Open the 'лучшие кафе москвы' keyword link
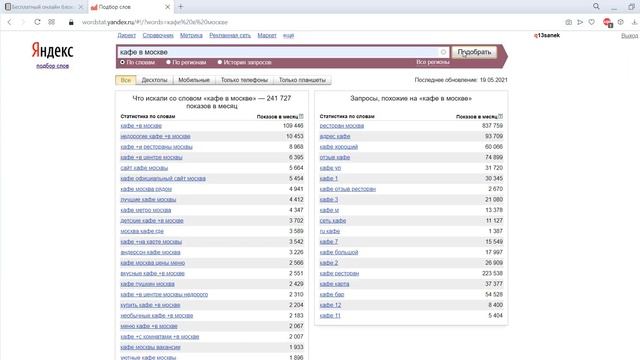Screen dimensions: 640x360 tap(148, 200)
